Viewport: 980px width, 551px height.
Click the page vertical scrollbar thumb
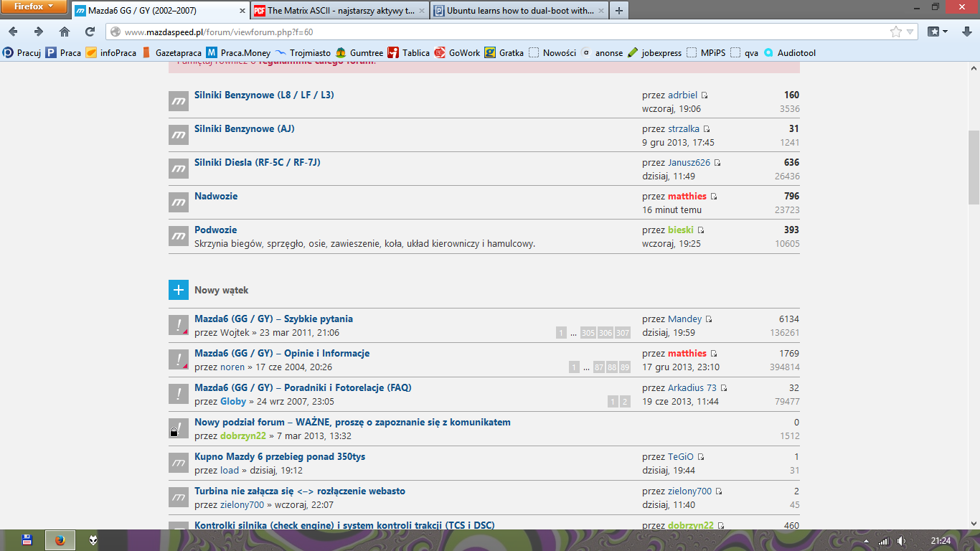click(974, 169)
